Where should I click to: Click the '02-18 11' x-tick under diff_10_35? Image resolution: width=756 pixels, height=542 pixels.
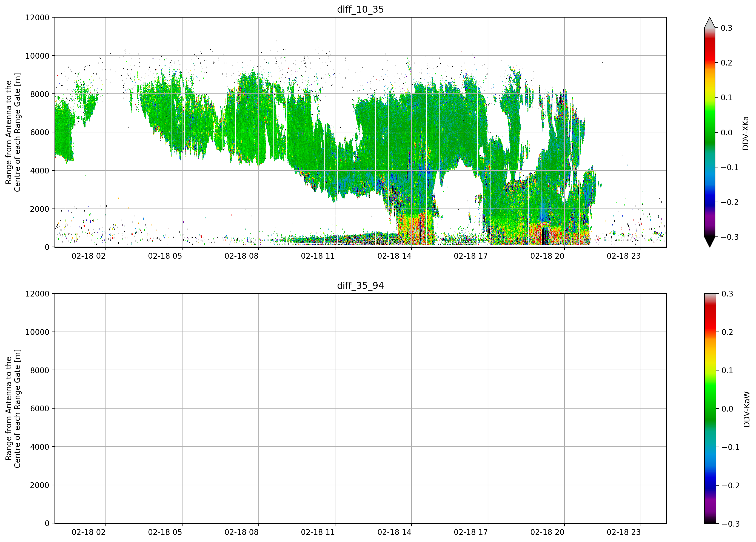318,256
